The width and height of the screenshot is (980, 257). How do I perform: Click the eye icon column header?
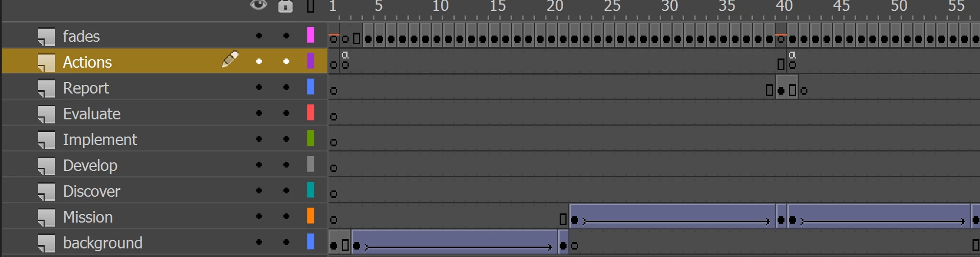(x=259, y=6)
